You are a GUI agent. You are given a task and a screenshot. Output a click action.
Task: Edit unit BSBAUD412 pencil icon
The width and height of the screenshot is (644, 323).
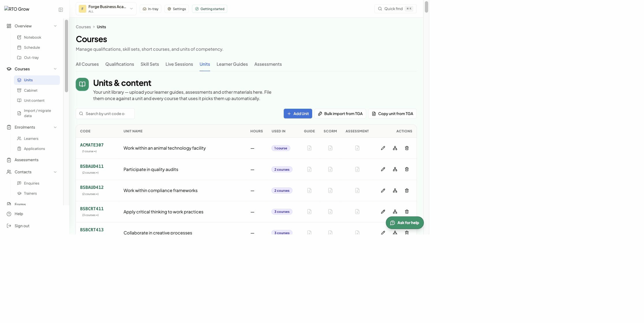[383, 191]
